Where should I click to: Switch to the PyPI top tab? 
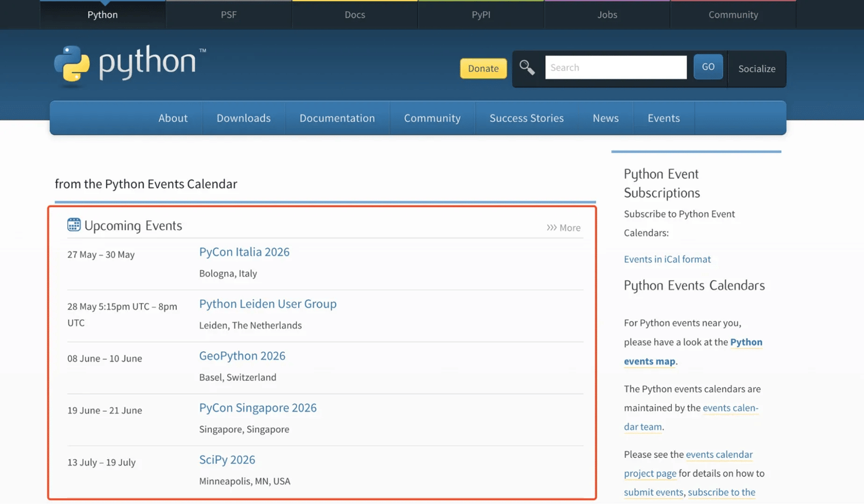pos(481,15)
